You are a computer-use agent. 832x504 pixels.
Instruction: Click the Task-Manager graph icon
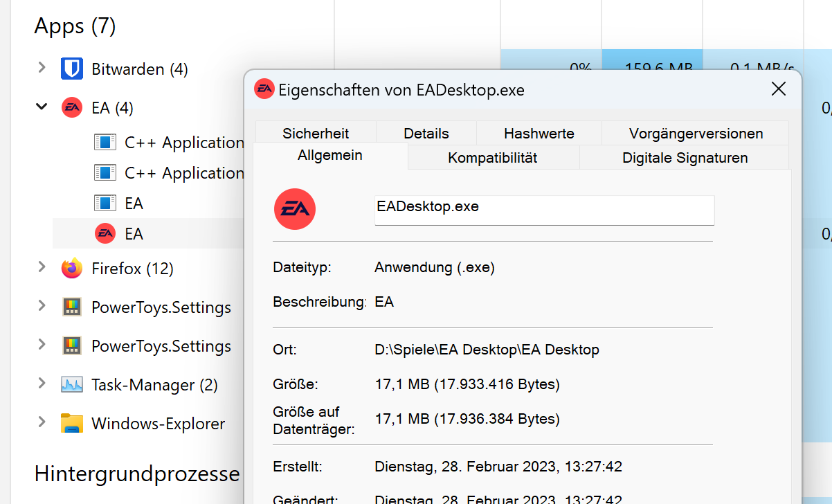pos(72,384)
